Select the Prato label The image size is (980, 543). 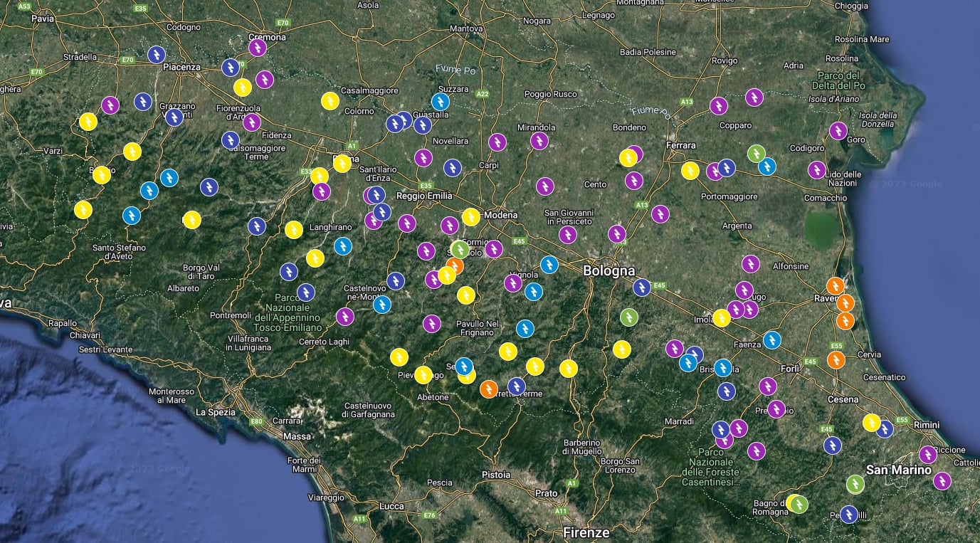point(547,493)
